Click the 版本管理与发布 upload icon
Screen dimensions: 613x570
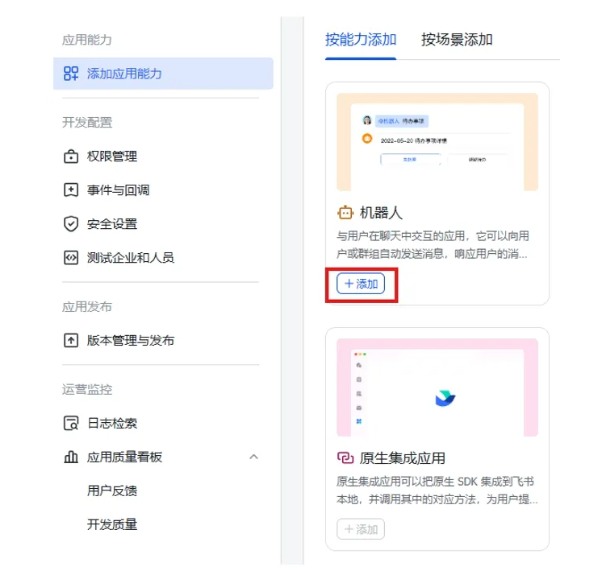pyautogui.click(x=71, y=340)
